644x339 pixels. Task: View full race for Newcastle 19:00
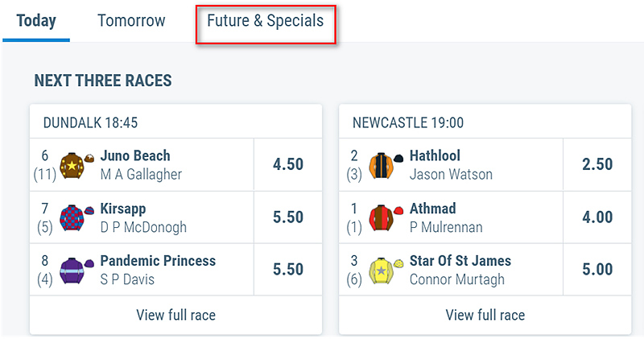tap(485, 315)
